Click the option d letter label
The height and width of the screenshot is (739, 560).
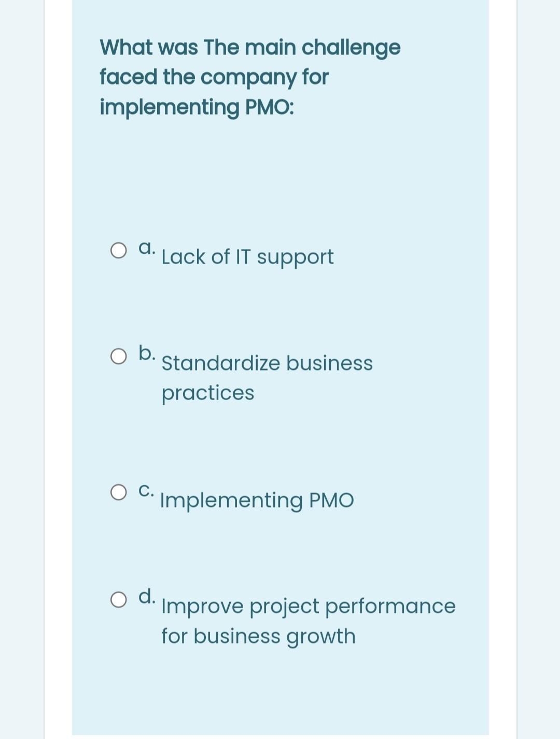[147, 595]
